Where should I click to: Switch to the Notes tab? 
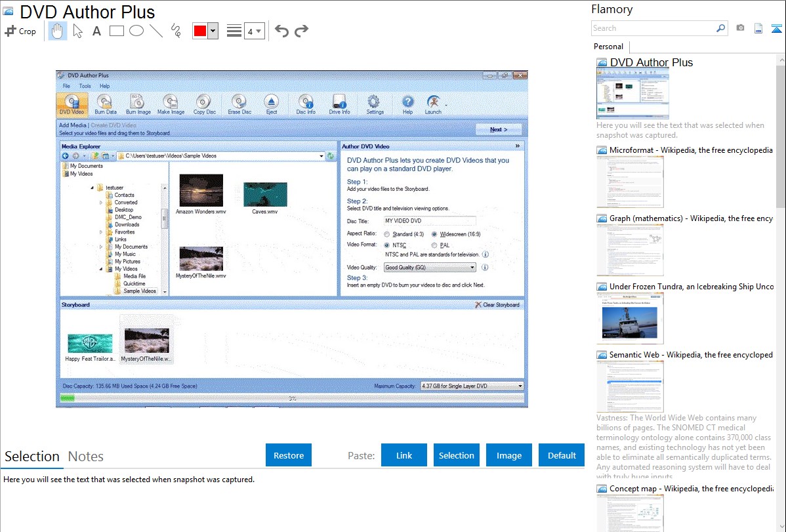coord(86,457)
